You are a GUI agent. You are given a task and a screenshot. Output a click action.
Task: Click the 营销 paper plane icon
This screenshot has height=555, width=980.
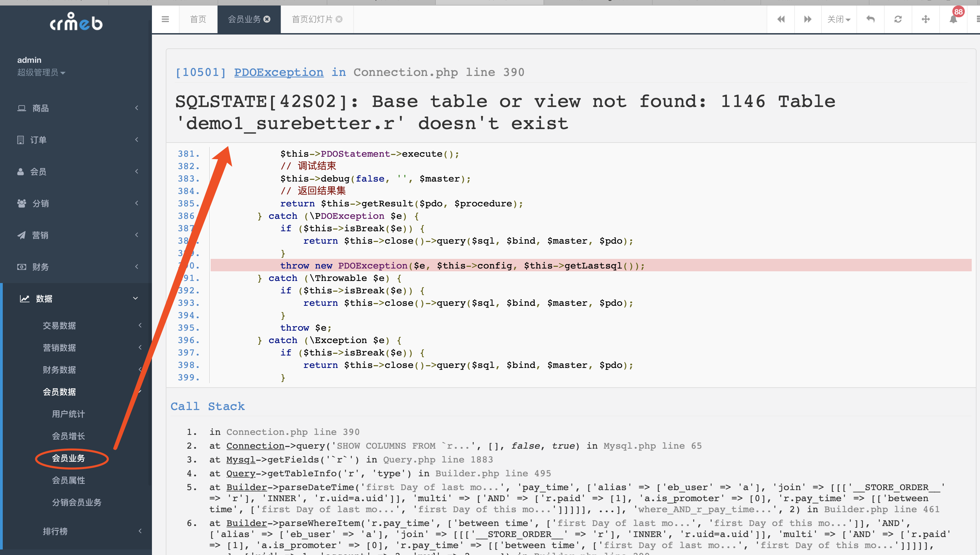(x=21, y=235)
